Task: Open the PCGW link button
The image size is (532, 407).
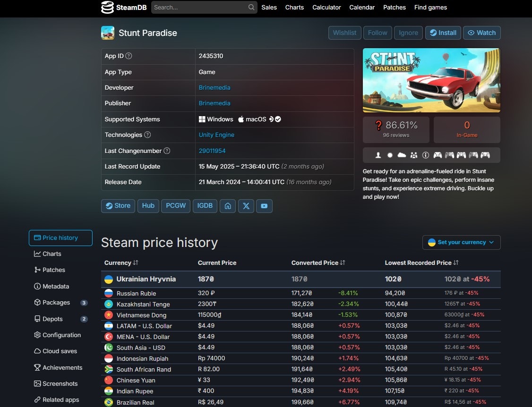Action: pos(176,206)
